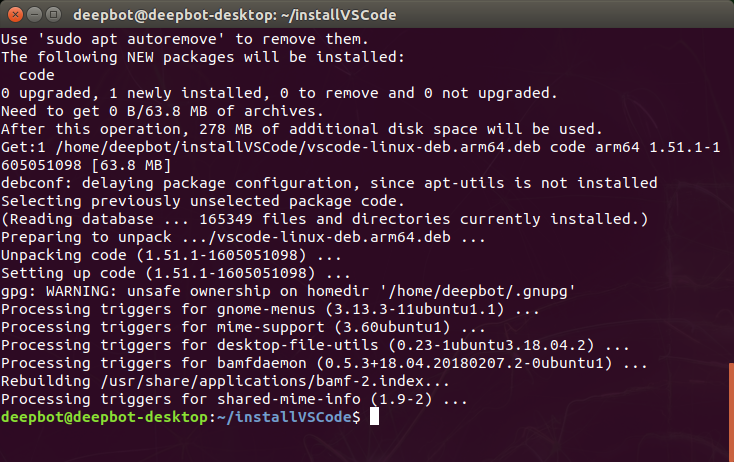Click the line "The following NEW packages will be installed:"
The width and height of the screenshot is (734, 462).
point(203,57)
